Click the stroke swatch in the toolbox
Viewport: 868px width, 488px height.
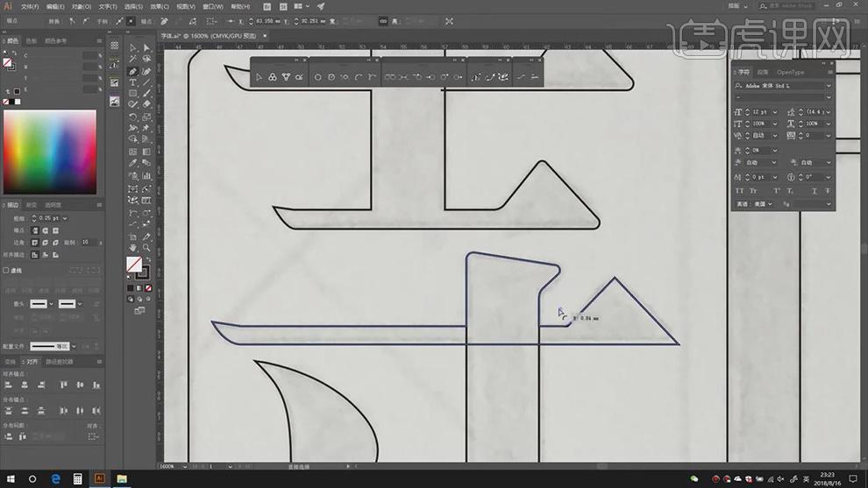click(x=144, y=273)
